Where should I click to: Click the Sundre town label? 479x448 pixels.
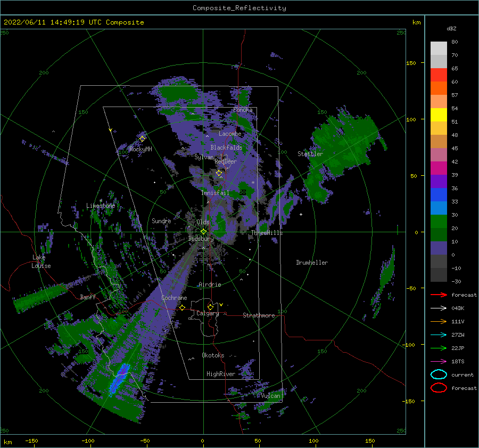[161, 221]
